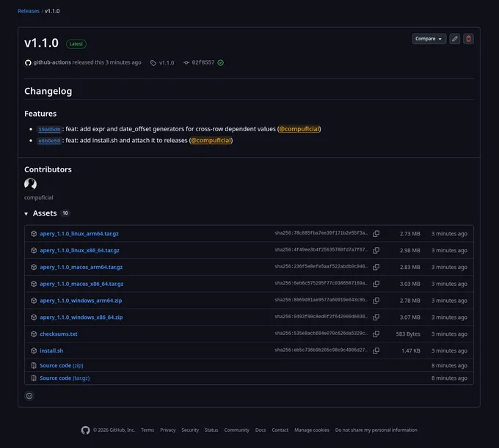Open Docs footer link
The height and width of the screenshot is (448, 499).
(x=261, y=430)
